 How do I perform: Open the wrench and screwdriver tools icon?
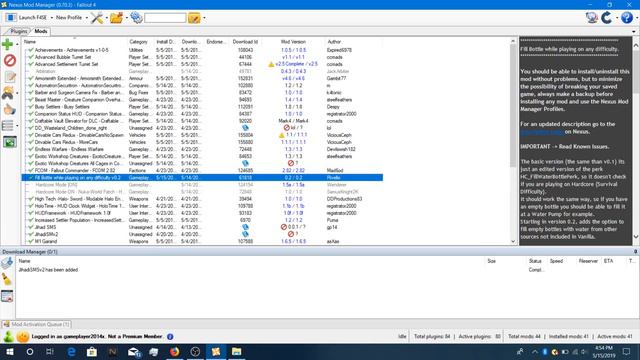[x=97, y=18]
